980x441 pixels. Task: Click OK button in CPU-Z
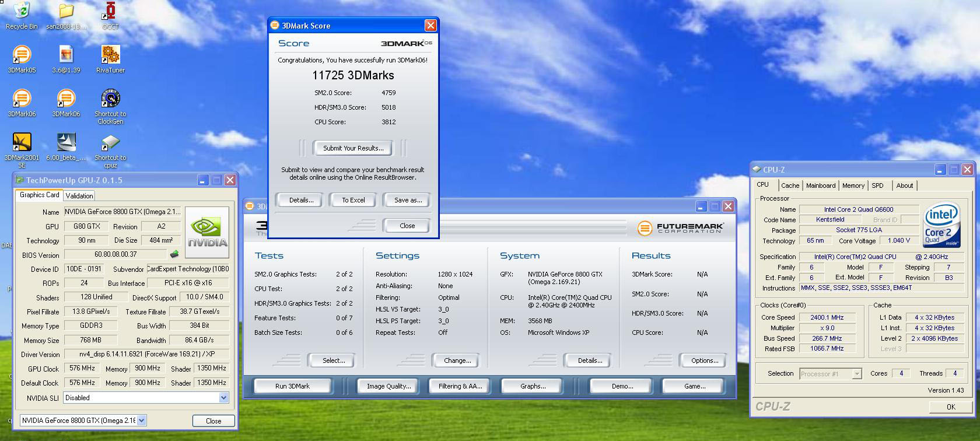pos(951,407)
